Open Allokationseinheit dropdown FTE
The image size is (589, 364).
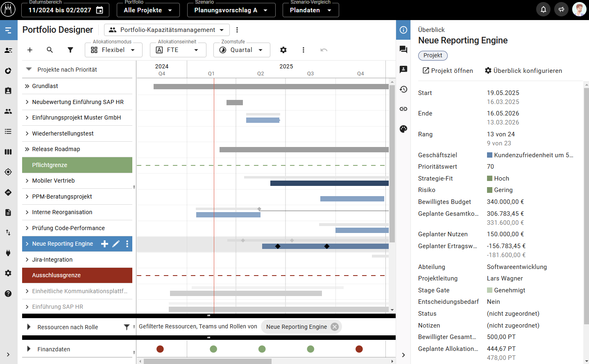179,50
